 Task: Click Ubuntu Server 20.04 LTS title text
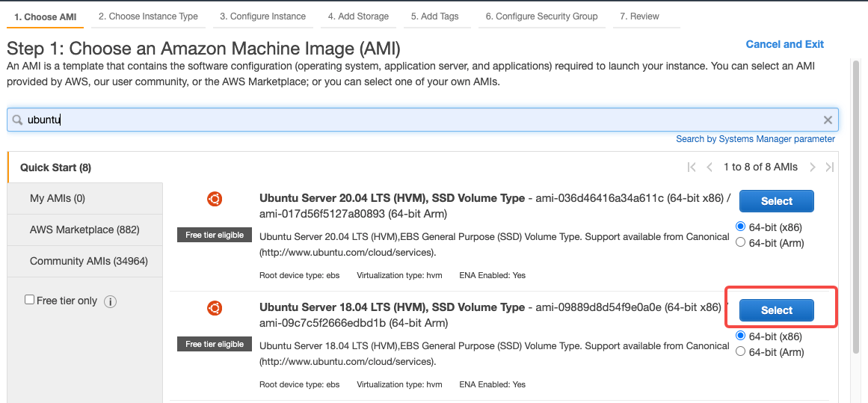coord(392,198)
